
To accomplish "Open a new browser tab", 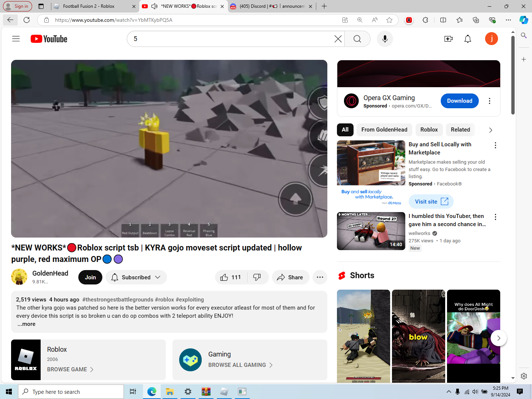I will pyautogui.click(x=324, y=6).
